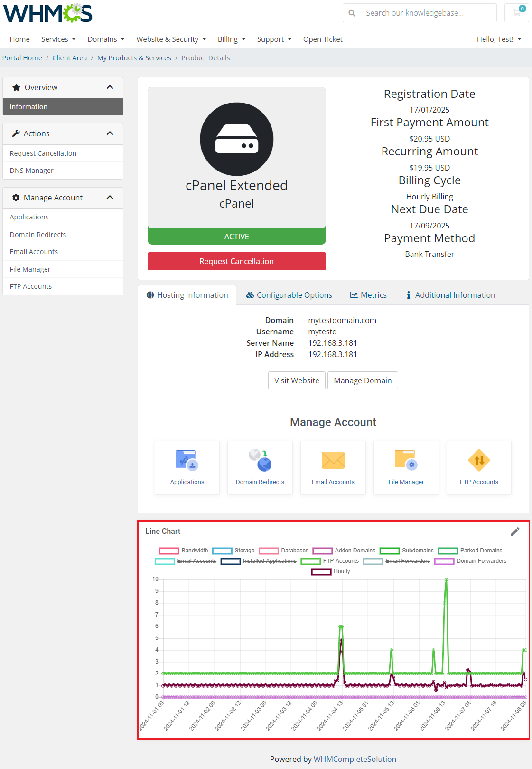The height and width of the screenshot is (769, 532).
Task: Click the Applications tile icon
Action: [187, 460]
